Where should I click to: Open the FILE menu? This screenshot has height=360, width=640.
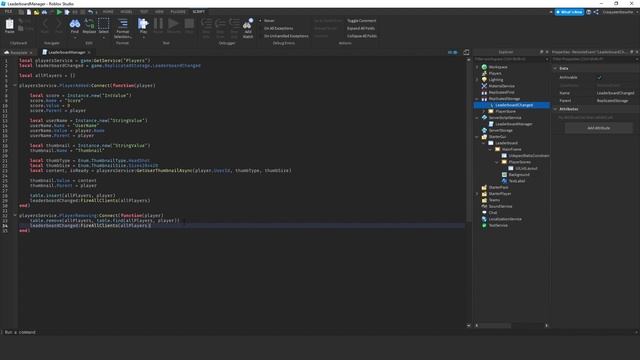click(8, 12)
